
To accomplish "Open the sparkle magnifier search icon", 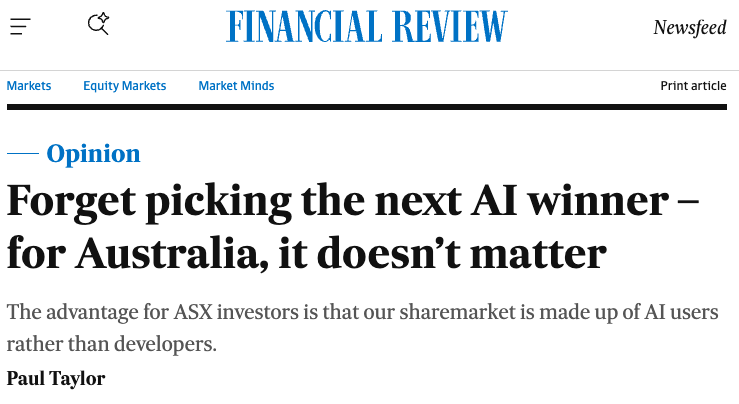I will pyautogui.click(x=99, y=24).
